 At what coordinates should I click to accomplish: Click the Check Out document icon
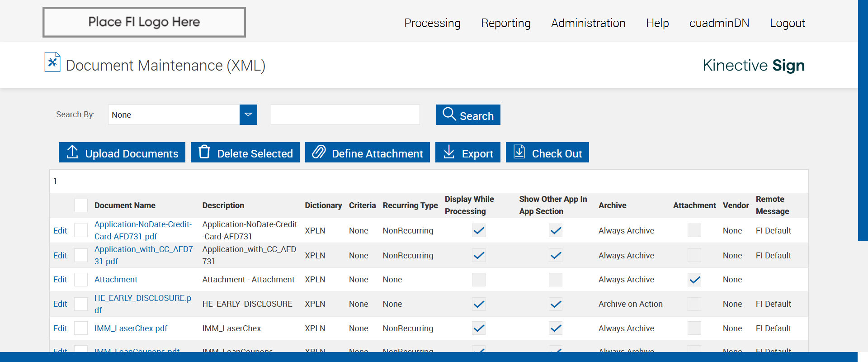click(519, 152)
